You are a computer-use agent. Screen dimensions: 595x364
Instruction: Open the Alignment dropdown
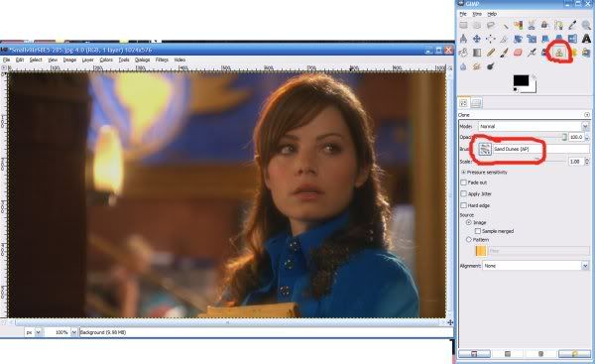(x=535, y=266)
